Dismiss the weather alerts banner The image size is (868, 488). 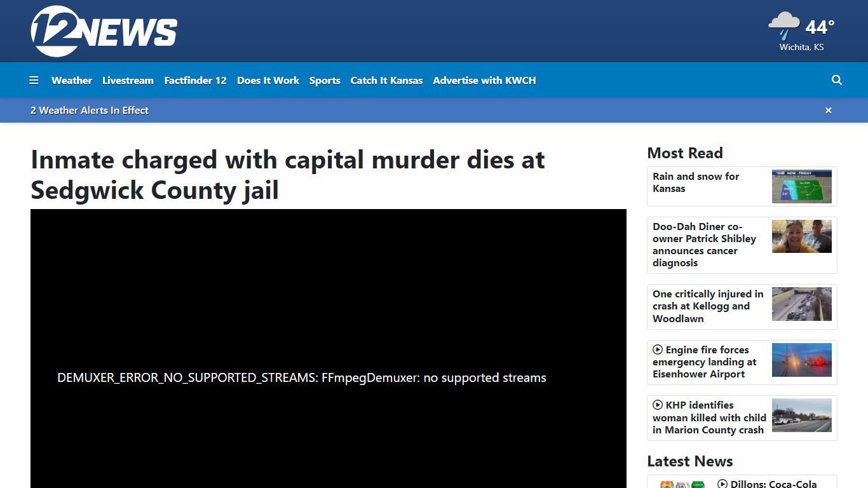829,111
